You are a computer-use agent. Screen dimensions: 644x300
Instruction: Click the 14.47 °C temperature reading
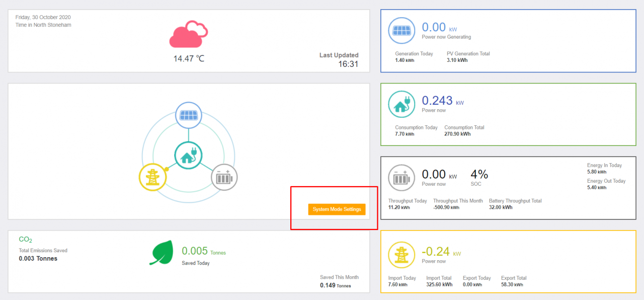click(189, 58)
